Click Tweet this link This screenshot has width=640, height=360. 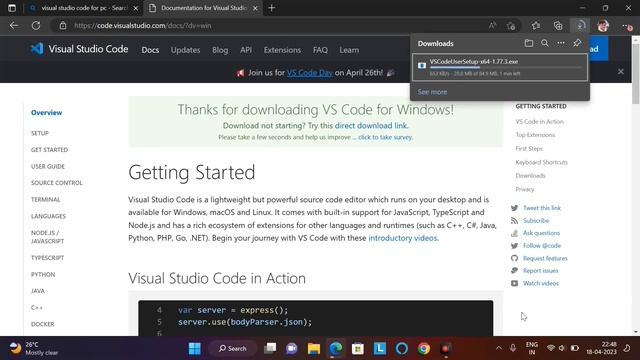[x=542, y=208]
